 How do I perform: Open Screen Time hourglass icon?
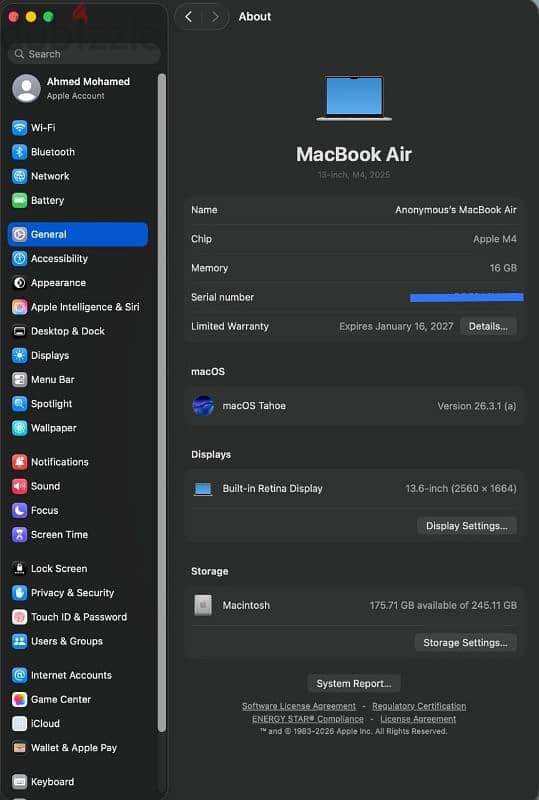coord(19,535)
